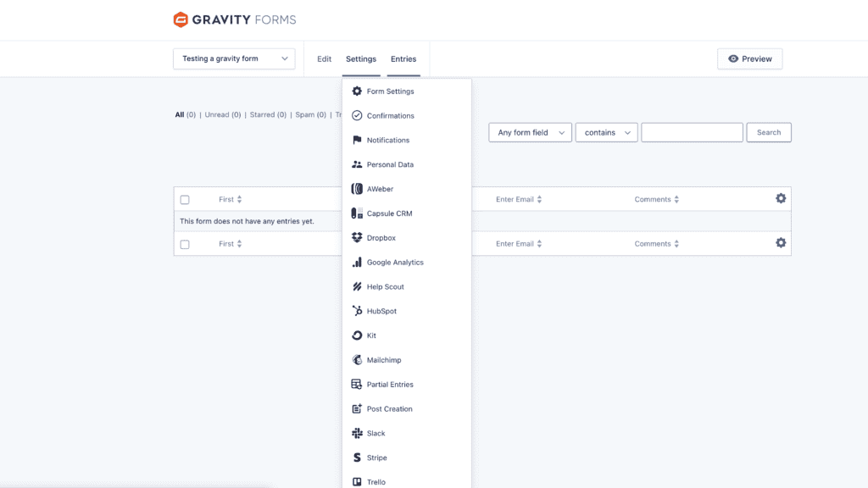Viewport: 868px width, 488px height.
Task: Click the Preview button
Action: 750,58
